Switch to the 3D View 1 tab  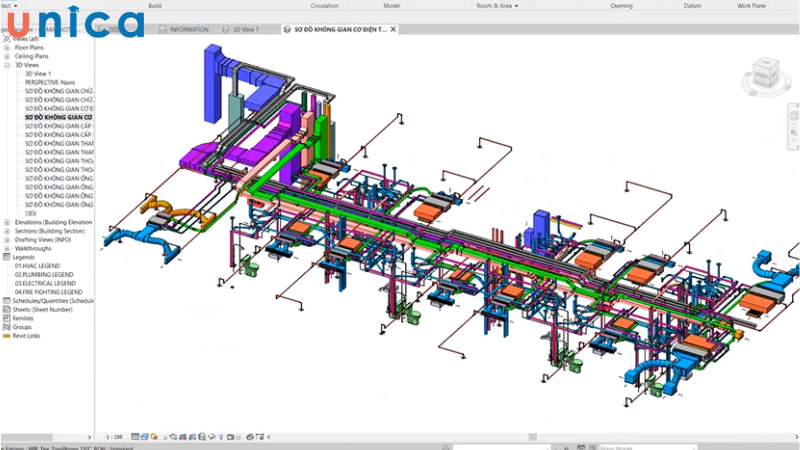coord(245,29)
